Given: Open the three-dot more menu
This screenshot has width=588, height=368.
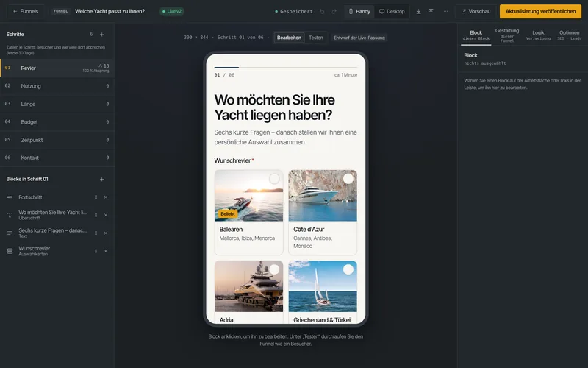Looking at the screenshot, I should [445, 11].
